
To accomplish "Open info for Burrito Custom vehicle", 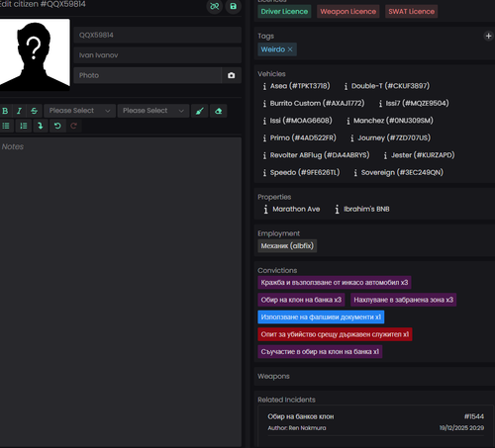I will 264,104.
